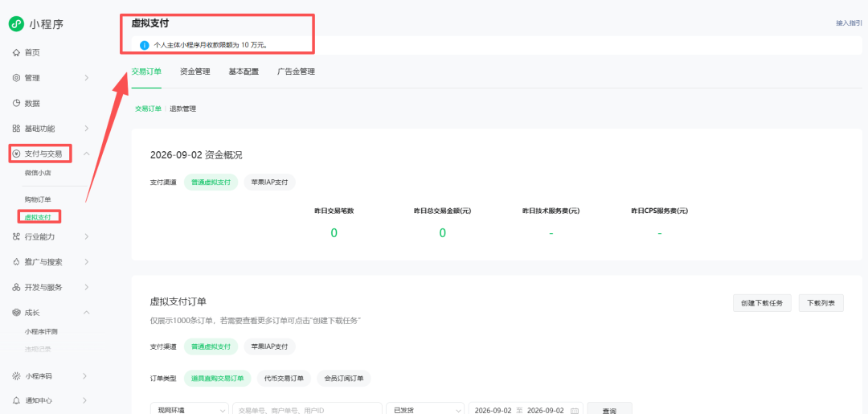The width and height of the screenshot is (868, 414).
Task: Click the 昨日CPS服务费(元) label
Action: (x=659, y=211)
